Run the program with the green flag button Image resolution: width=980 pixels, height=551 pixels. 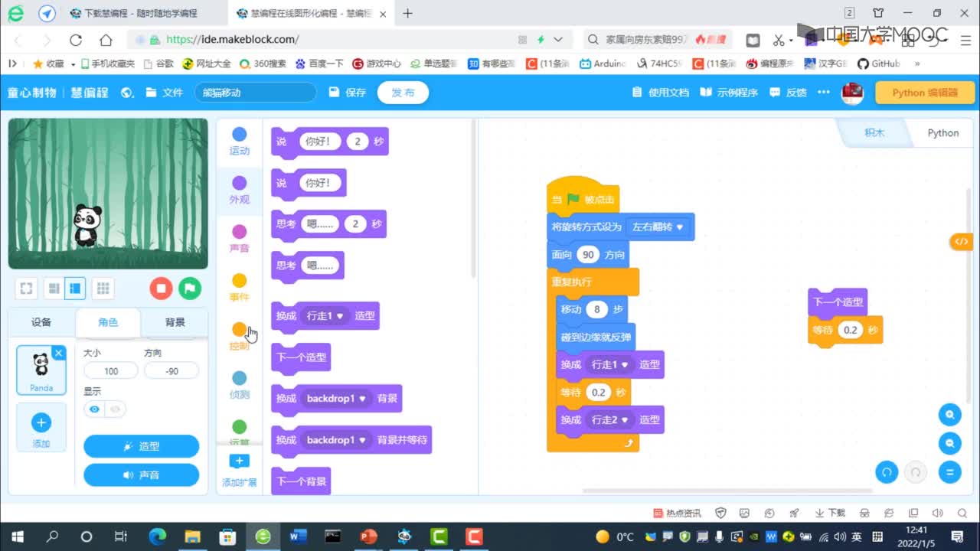point(190,289)
